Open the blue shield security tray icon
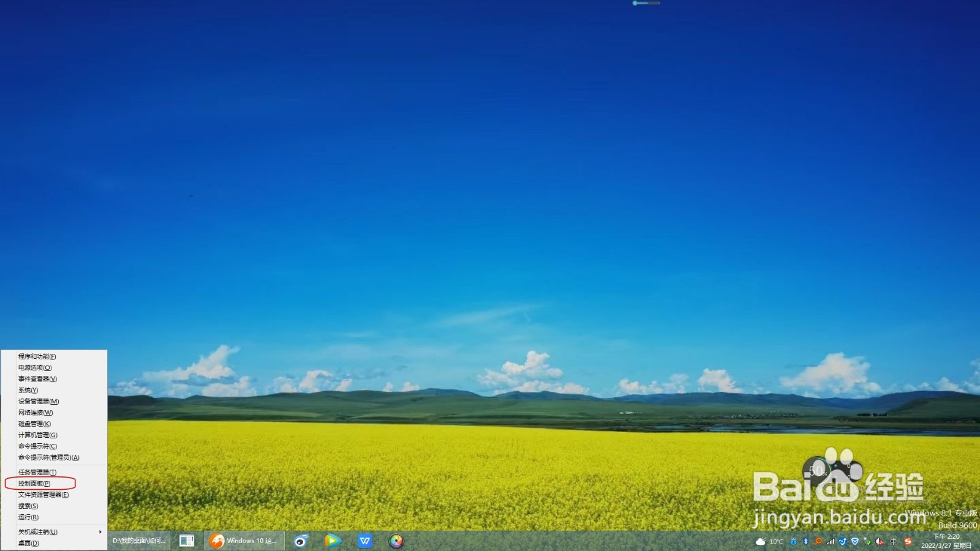 (855, 541)
